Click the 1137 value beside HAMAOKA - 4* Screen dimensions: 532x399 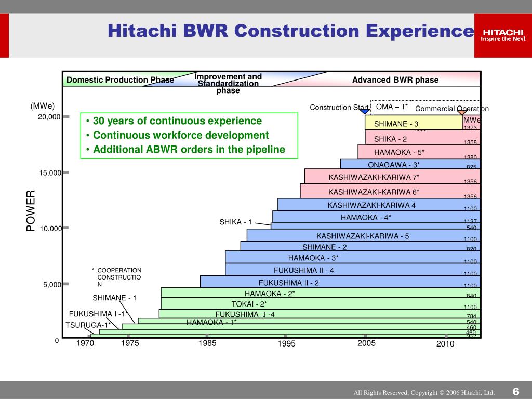click(x=470, y=221)
